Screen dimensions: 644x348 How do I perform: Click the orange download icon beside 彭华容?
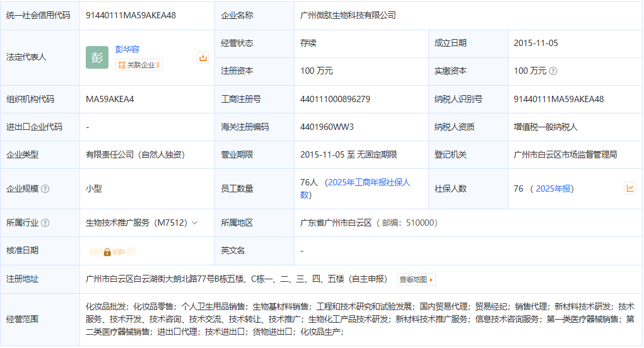pos(203,58)
